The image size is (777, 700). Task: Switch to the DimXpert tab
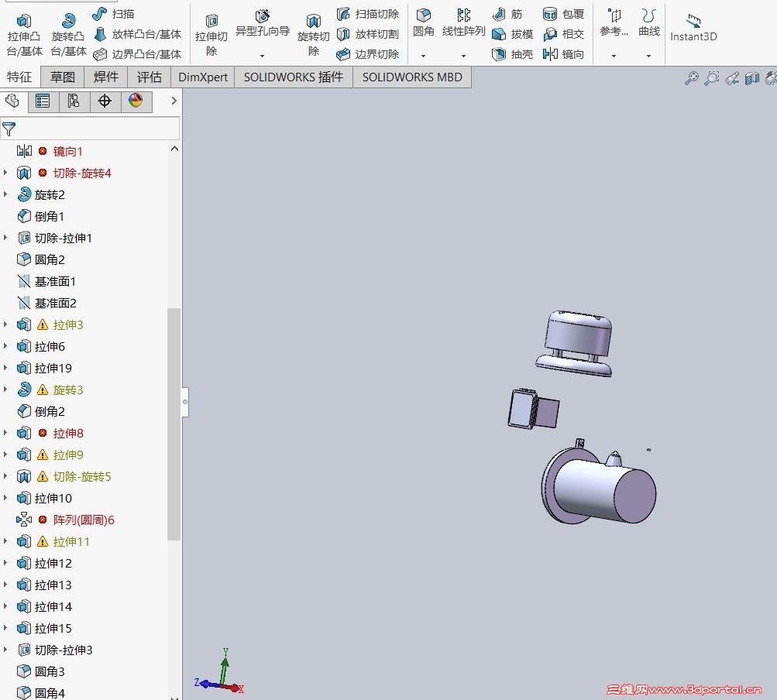(x=203, y=77)
